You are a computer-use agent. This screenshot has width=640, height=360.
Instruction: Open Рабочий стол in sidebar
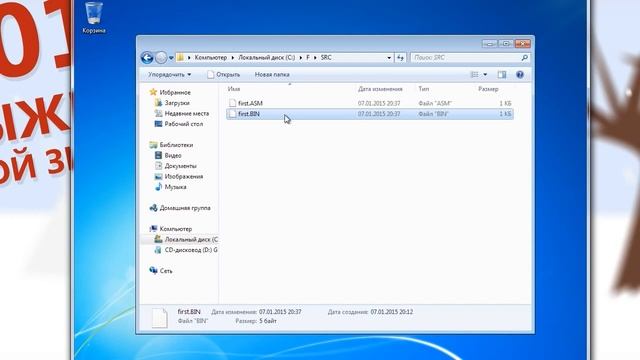click(183, 124)
